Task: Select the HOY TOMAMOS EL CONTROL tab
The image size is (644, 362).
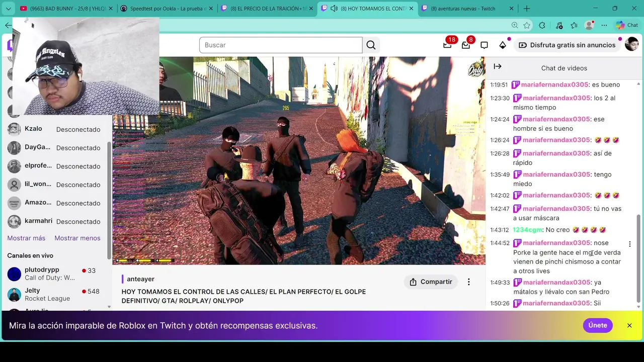Action: [x=368, y=9]
